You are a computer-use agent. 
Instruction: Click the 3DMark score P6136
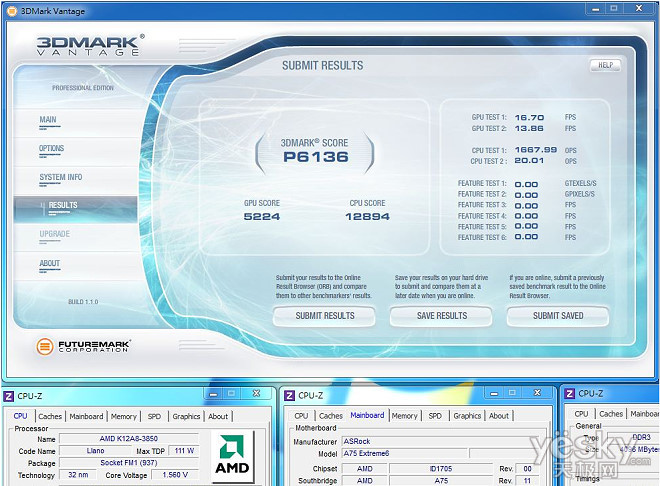[316, 157]
